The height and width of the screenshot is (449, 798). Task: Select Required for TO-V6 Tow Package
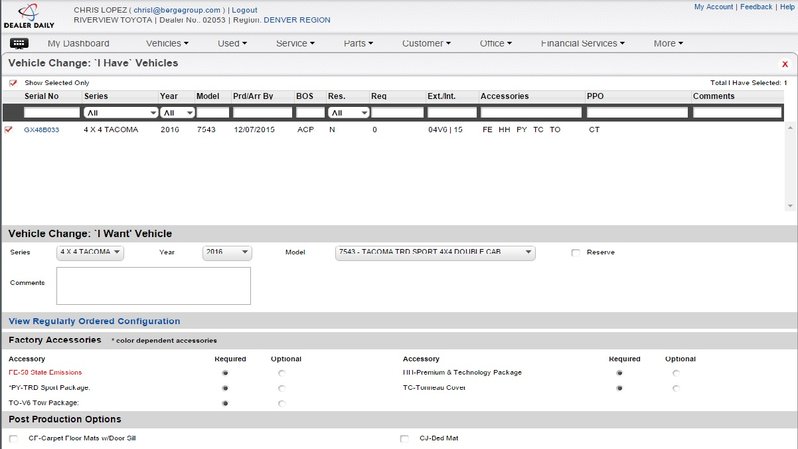pyautogui.click(x=225, y=403)
